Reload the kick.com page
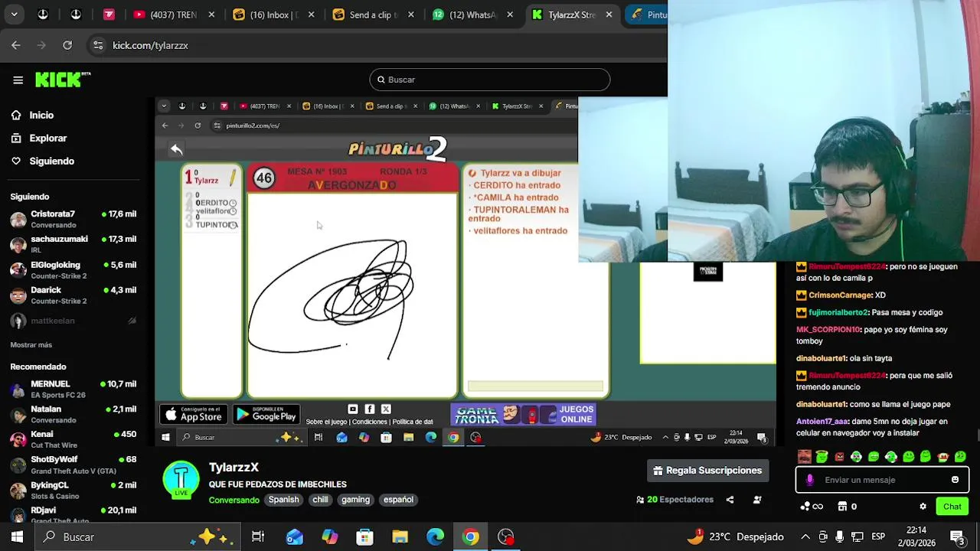Viewport: 980px width, 551px height. [x=67, y=45]
